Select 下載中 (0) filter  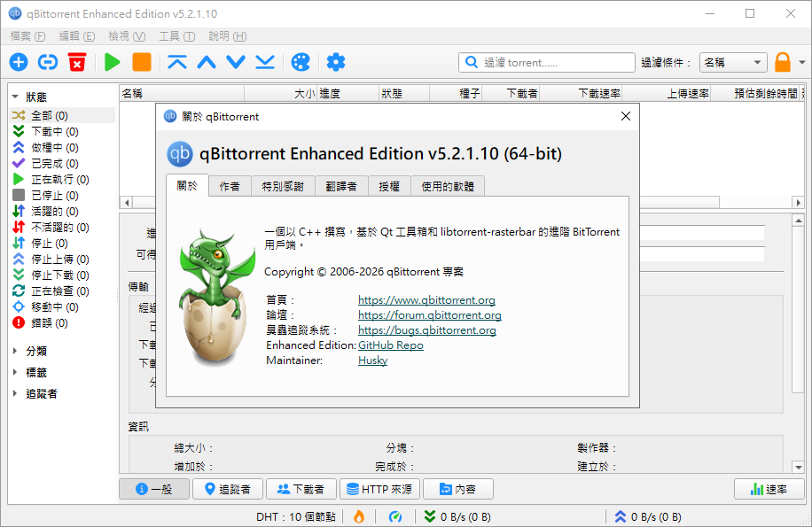click(x=62, y=131)
